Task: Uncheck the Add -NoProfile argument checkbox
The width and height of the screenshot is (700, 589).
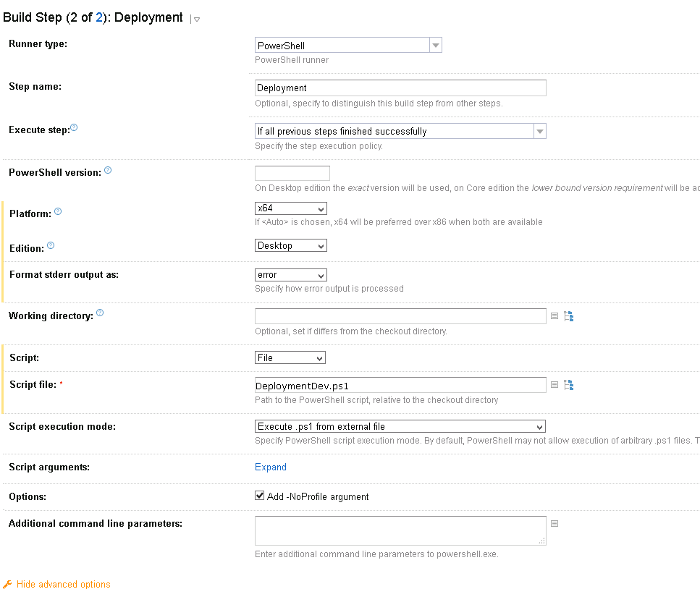Action: click(260, 496)
